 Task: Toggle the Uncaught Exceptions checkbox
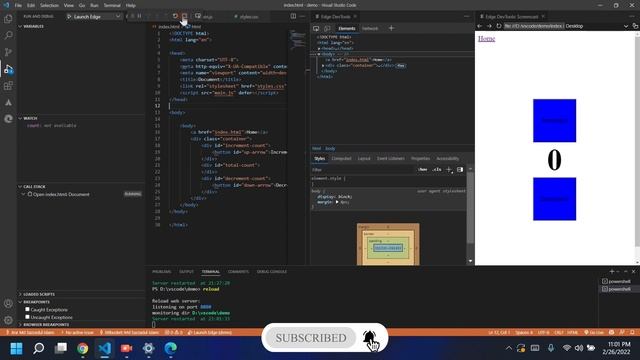point(27,317)
